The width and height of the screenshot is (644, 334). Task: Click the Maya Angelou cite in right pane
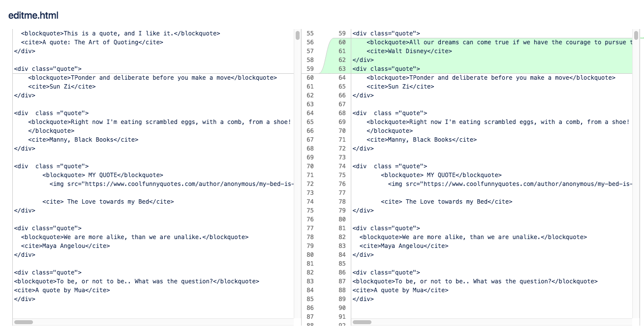point(404,246)
